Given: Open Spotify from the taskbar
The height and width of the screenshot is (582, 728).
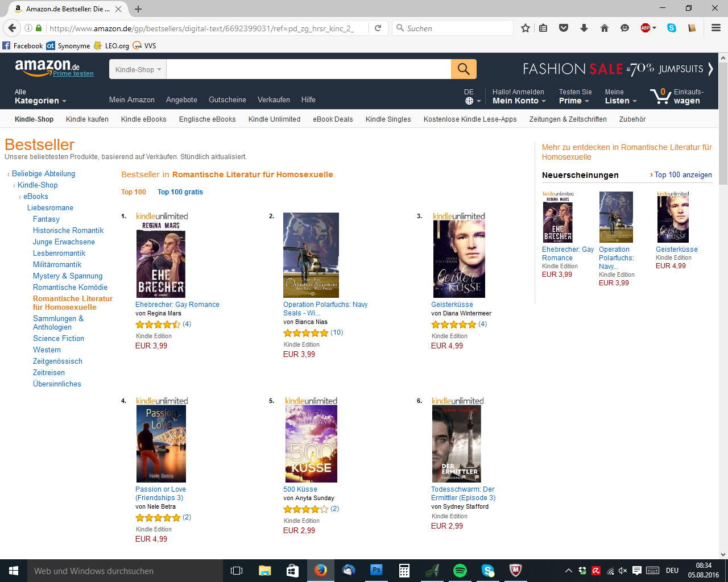Looking at the screenshot, I should [x=460, y=571].
